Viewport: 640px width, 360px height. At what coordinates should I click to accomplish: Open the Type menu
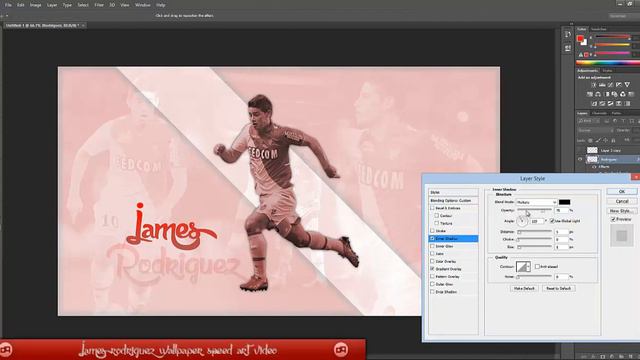point(67,5)
